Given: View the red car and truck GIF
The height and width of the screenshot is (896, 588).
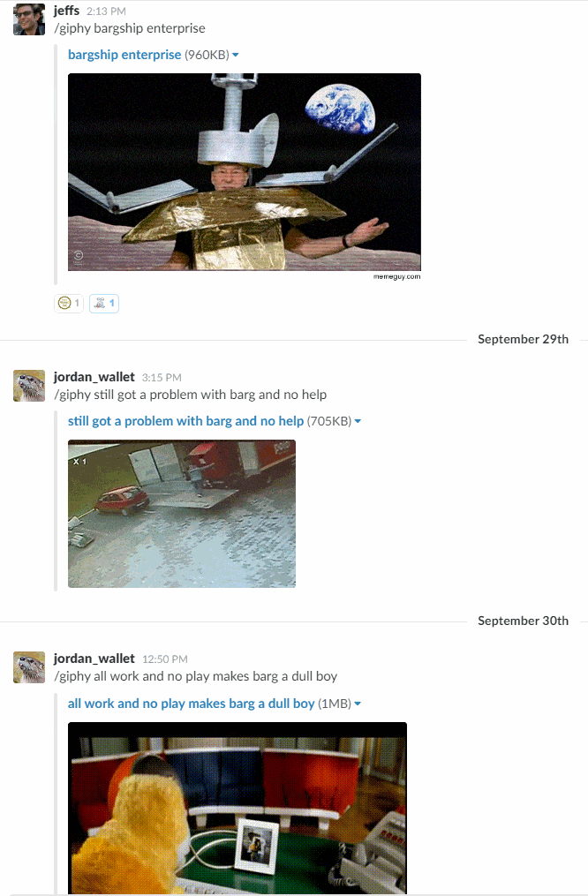Looking at the screenshot, I should click(x=182, y=514).
